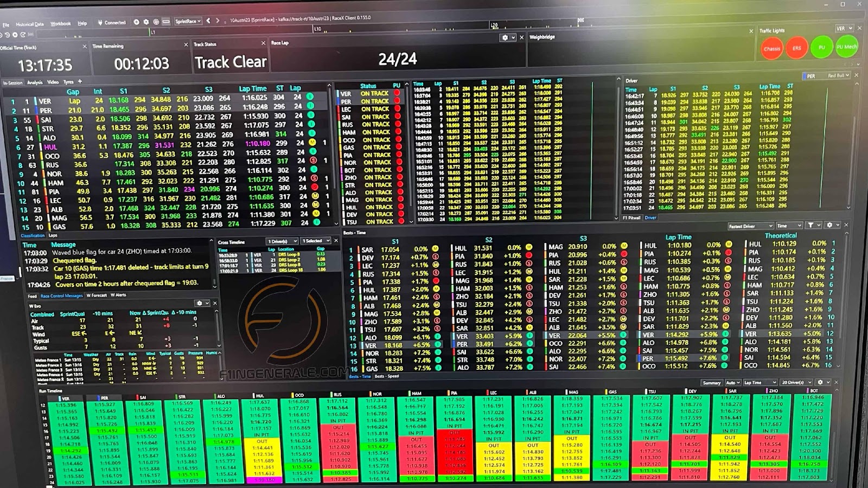Click the red Chassis traffic light
This screenshot has width=868, height=488.
click(772, 49)
